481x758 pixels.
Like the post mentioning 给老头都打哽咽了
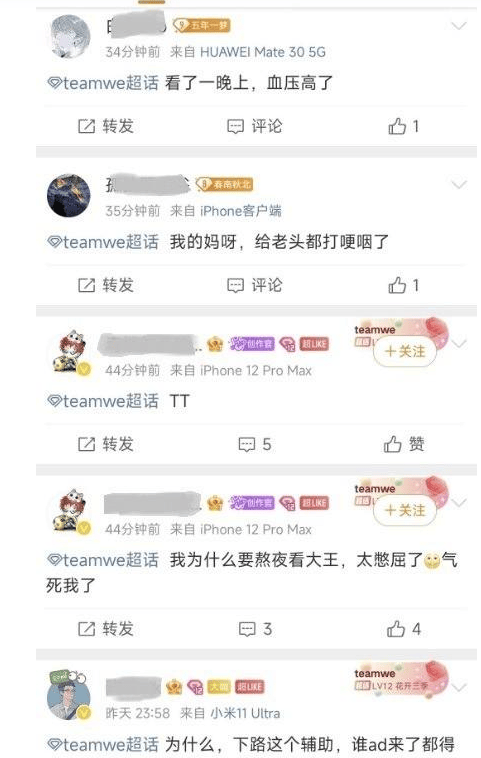tap(403, 285)
